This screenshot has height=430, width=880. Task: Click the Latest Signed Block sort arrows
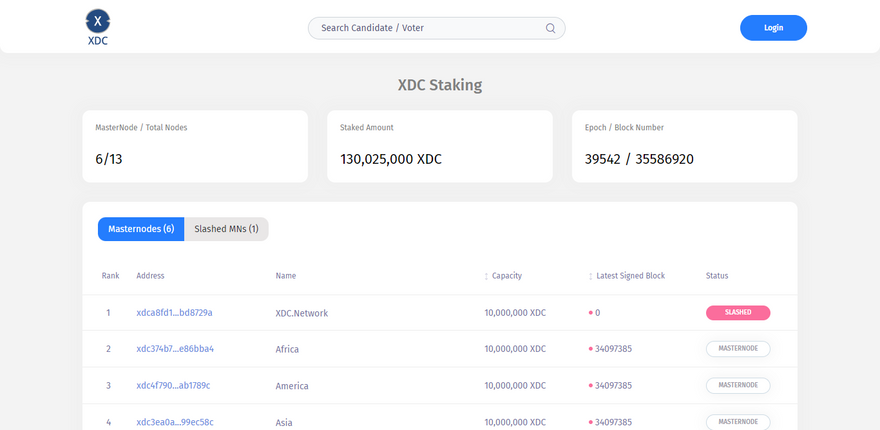590,276
